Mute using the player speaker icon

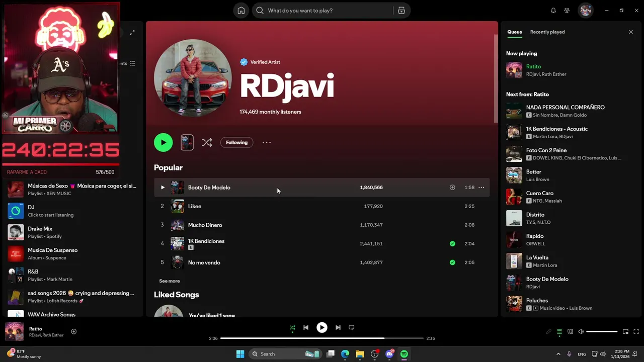coord(581,332)
